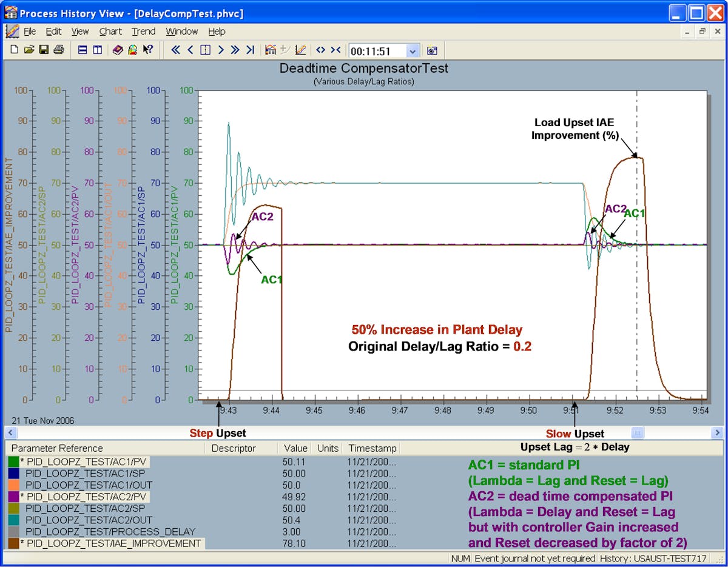The width and height of the screenshot is (728, 567).
Task: Save the chart with the floppy disk icon
Action: point(44,50)
